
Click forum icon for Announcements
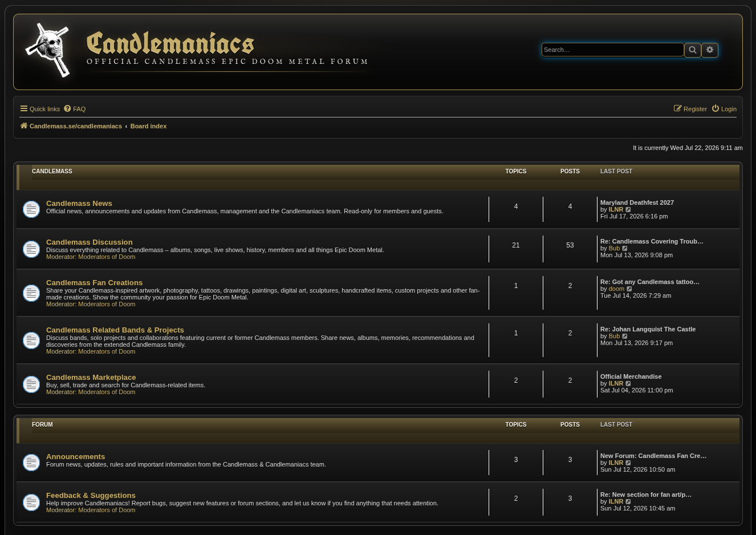click(31, 463)
